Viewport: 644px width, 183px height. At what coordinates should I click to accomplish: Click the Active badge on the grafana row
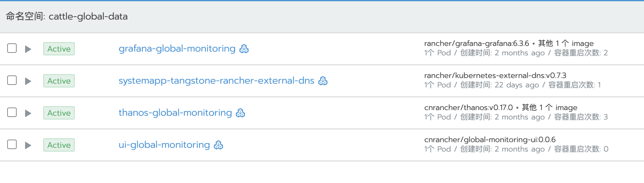pos(59,49)
